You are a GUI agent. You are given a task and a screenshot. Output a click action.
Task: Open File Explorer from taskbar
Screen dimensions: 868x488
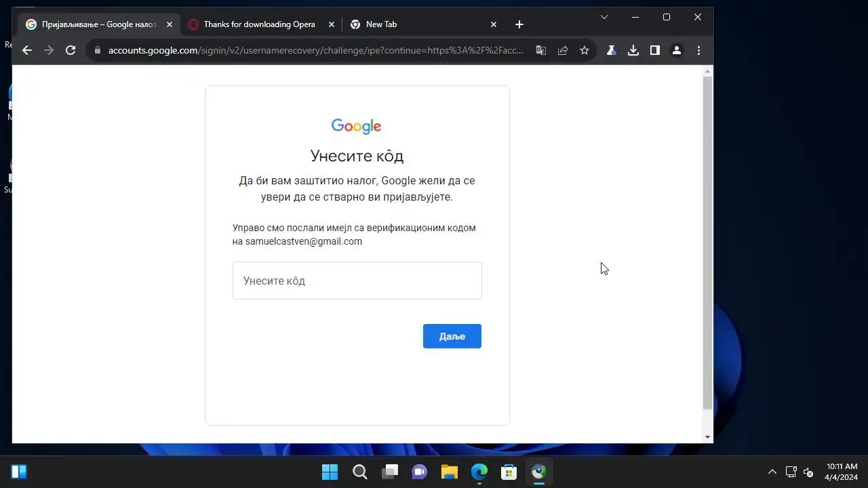[450, 472]
